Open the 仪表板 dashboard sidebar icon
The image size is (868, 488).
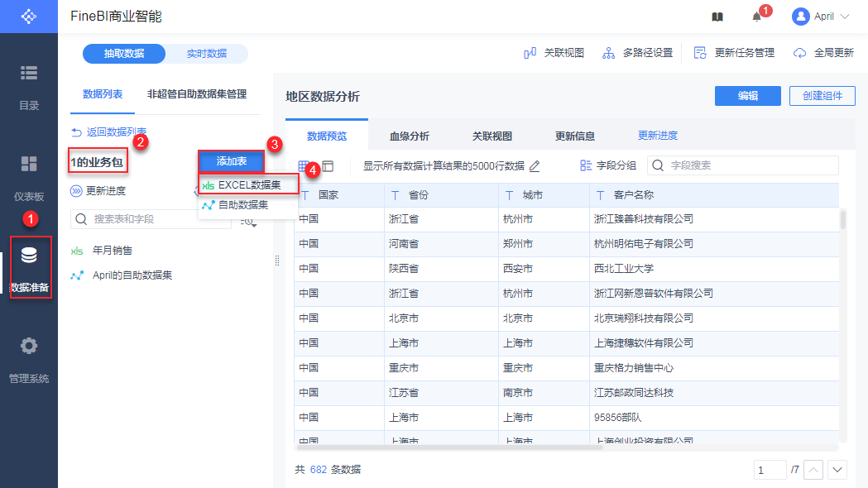click(29, 164)
